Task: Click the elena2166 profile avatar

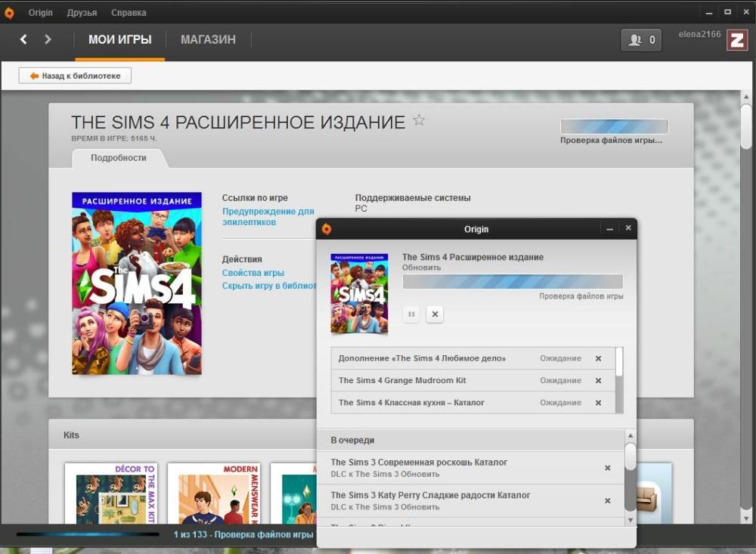Action: click(x=737, y=40)
